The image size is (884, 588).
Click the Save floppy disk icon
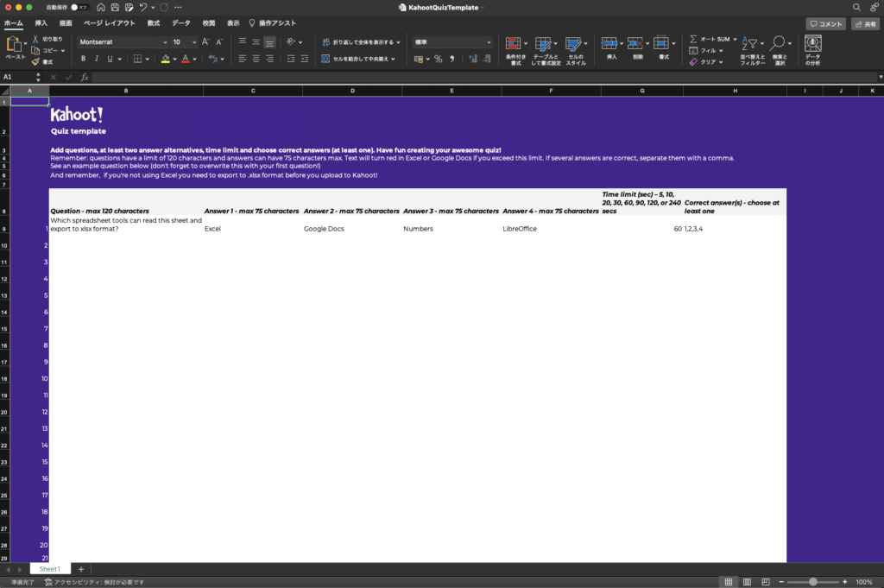(x=115, y=7)
